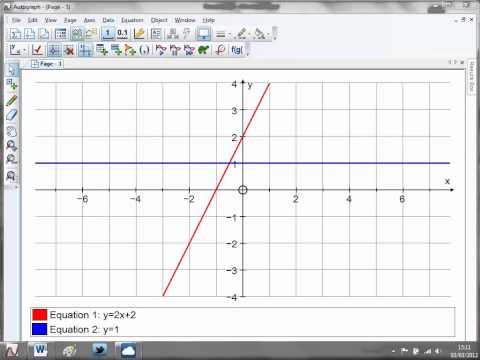
Task: Open the Window menu
Action: click(x=185, y=20)
